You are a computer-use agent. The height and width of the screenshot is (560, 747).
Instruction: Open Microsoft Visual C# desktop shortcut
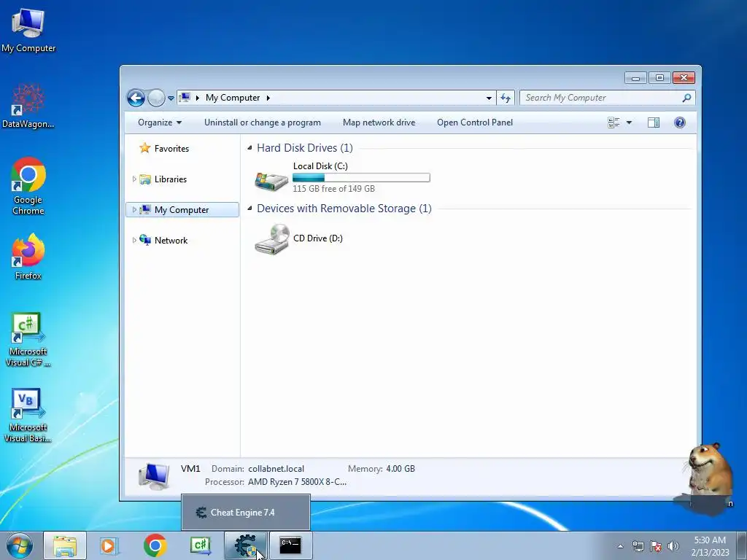pyautogui.click(x=28, y=339)
